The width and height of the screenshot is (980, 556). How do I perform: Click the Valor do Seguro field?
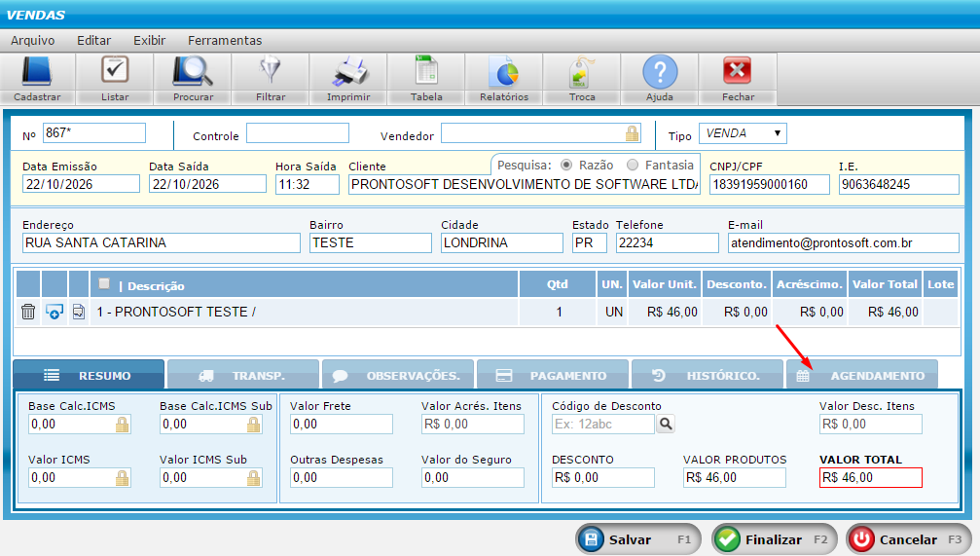point(473,478)
